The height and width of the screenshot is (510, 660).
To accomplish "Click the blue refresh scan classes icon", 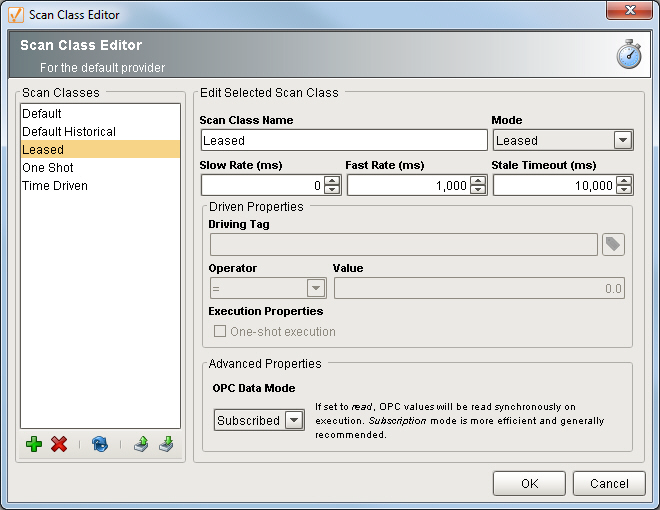I will (99, 445).
